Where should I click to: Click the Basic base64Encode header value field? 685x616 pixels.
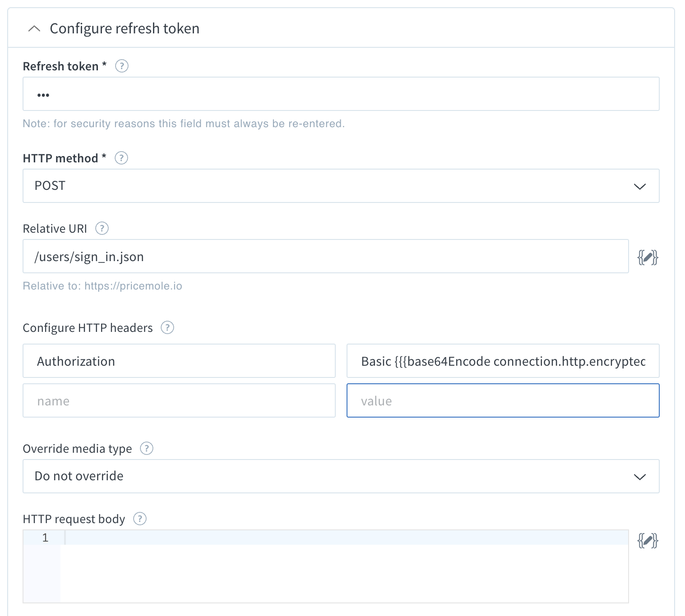[x=503, y=361]
